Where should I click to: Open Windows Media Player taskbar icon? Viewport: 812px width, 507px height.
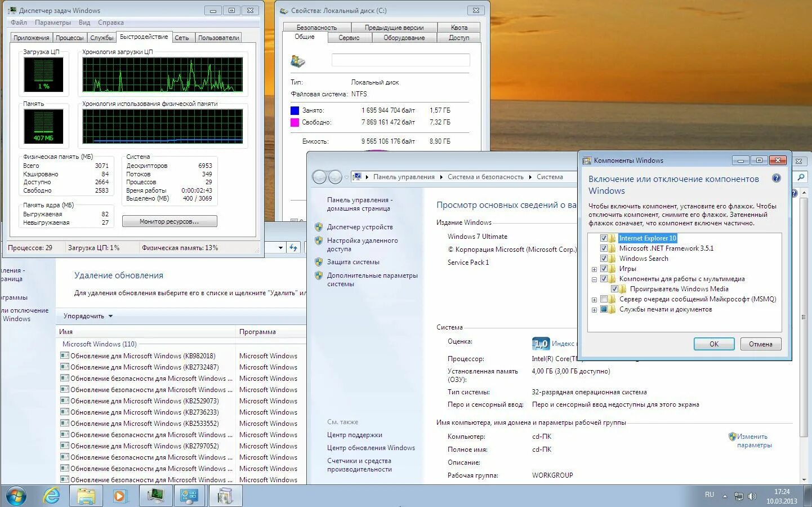click(x=119, y=496)
